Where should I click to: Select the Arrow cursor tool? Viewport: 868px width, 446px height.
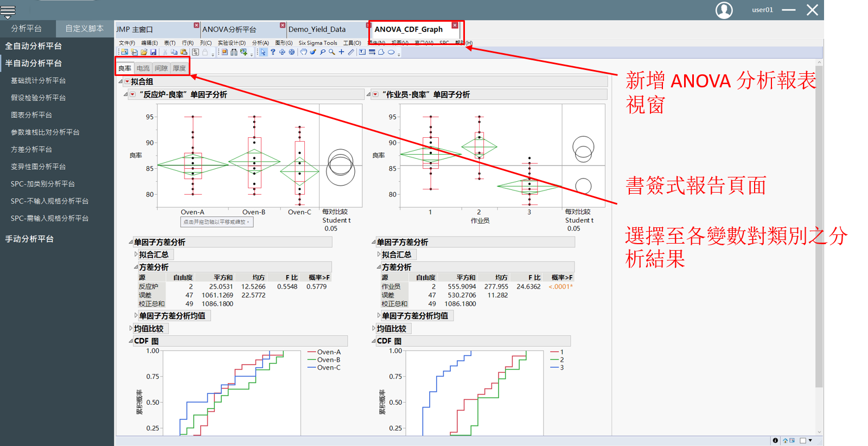[x=263, y=52]
